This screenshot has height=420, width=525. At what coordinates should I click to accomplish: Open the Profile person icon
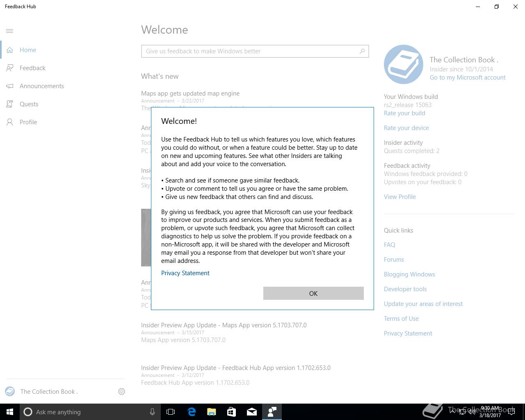(x=10, y=122)
